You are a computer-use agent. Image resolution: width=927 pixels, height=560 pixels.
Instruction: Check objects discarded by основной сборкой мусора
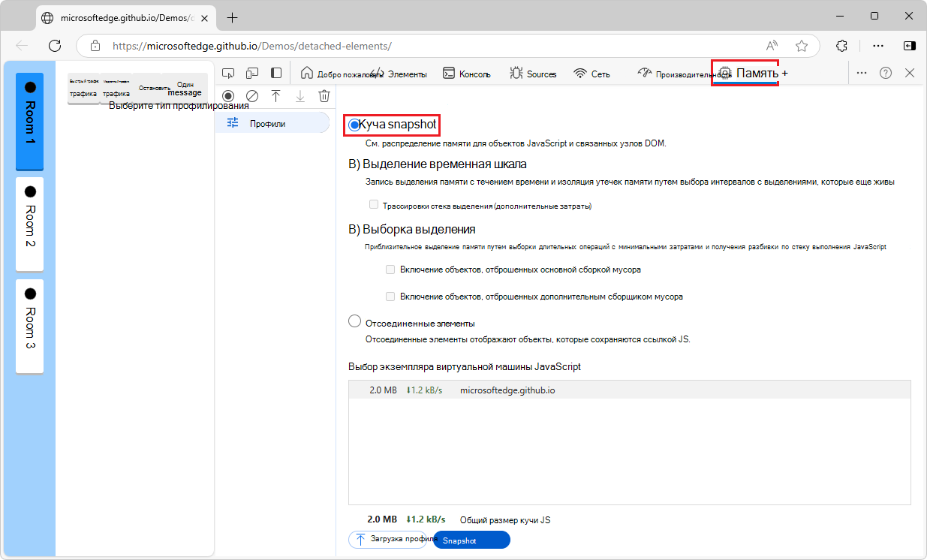click(x=390, y=269)
